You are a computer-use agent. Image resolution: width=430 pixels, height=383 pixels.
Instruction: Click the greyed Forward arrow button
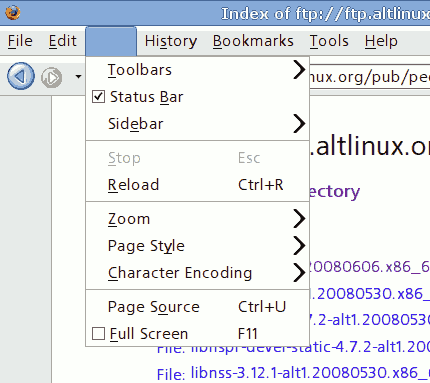click(x=52, y=77)
